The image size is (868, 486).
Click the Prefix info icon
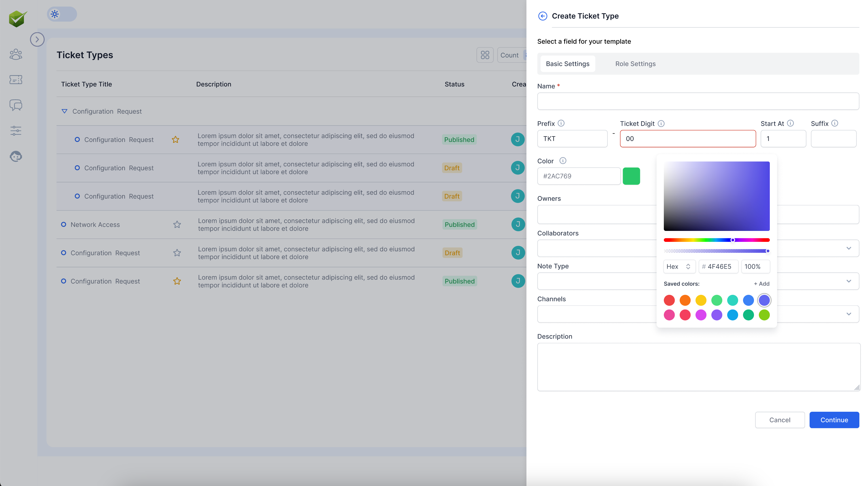click(561, 123)
